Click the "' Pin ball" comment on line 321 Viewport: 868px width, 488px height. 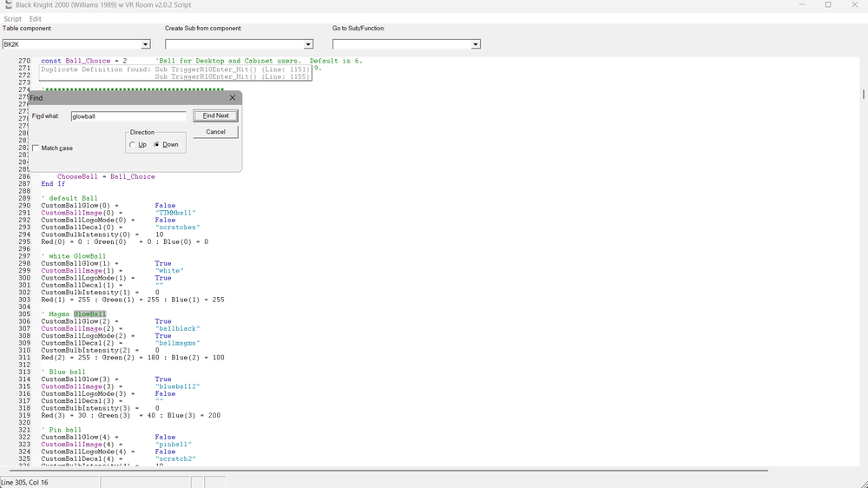(61, 430)
